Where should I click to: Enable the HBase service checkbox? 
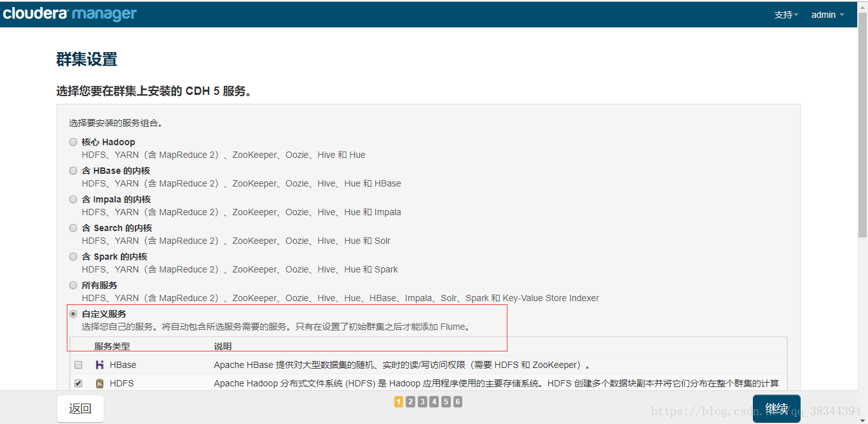pos(78,365)
